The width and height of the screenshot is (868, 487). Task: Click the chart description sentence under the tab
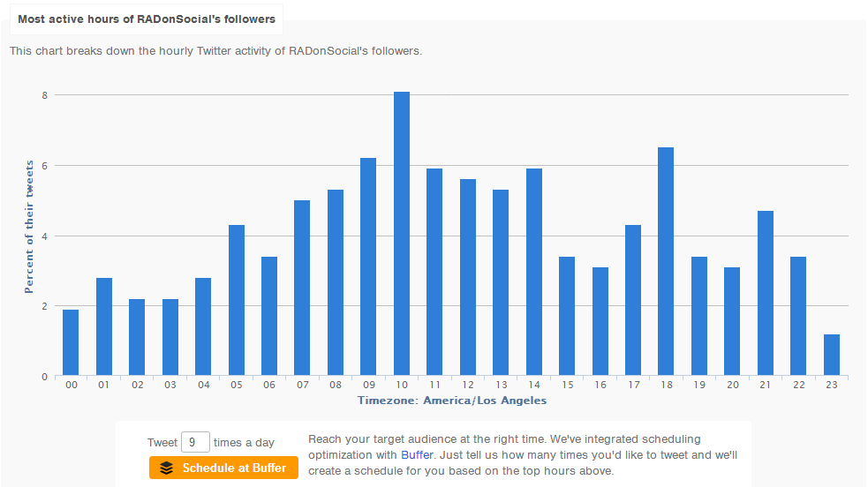click(x=215, y=51)
